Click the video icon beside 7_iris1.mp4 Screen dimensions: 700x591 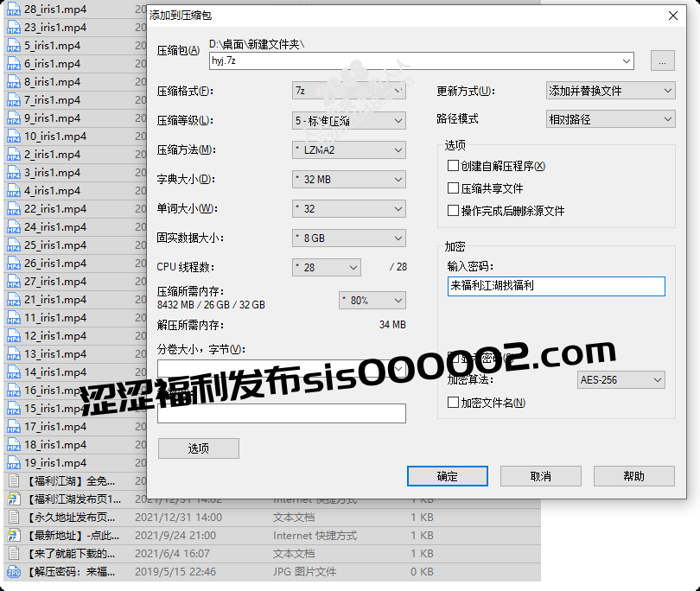pos(14,100)
